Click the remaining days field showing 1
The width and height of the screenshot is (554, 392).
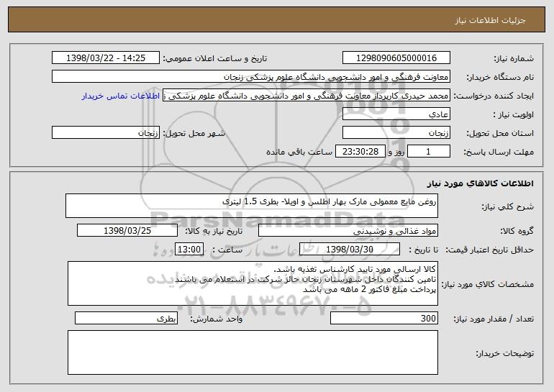pos(429,152)
